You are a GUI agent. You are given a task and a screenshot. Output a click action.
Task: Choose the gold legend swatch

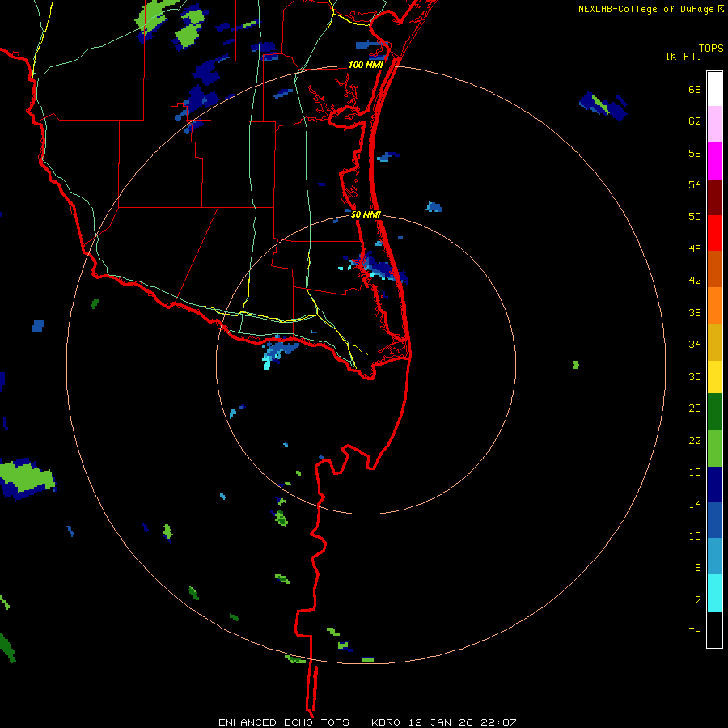pos(714,342)
